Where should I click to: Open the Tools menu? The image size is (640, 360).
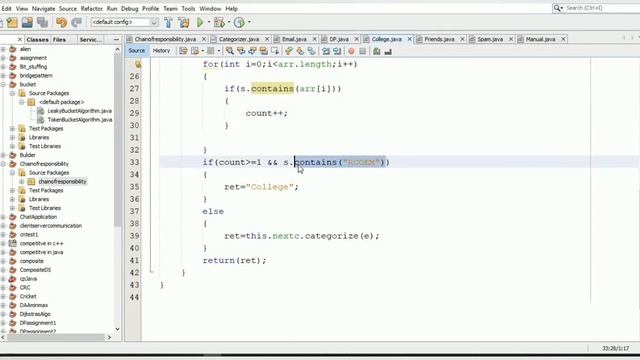tap(188, 9)
